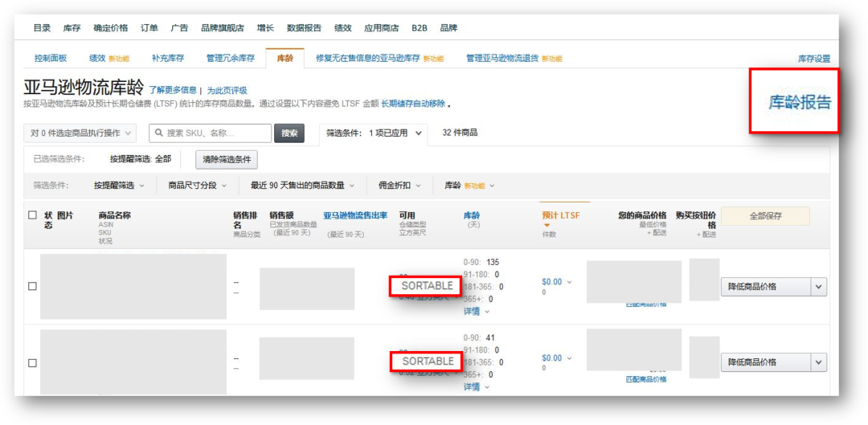Open the 增长 menu
Viewport: 868px width, 425px height.
[x=265, y=28]
